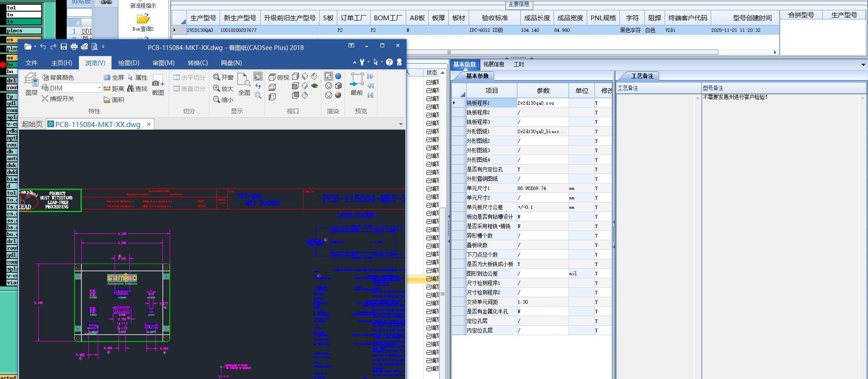Click the save disk icon in title bar

click(x=64, y=47)
